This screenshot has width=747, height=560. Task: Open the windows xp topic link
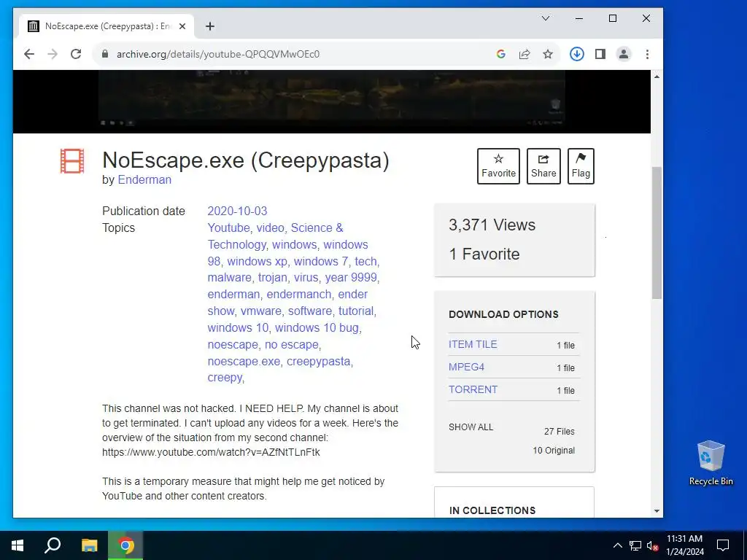pos(258,262)
